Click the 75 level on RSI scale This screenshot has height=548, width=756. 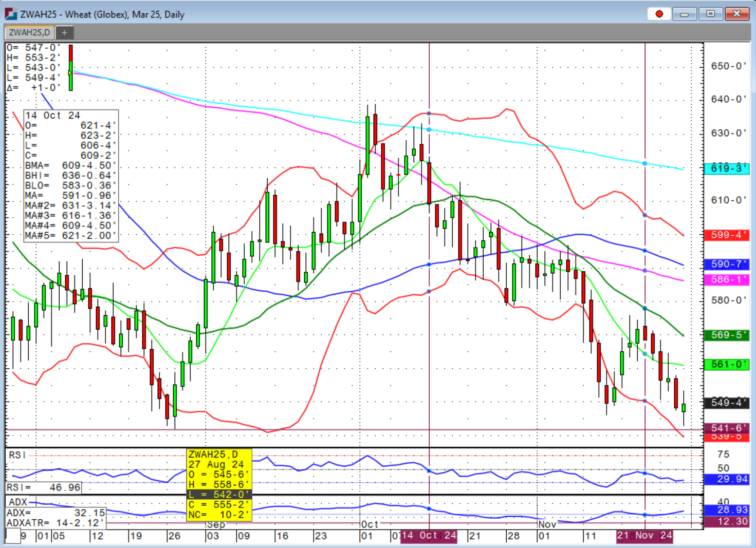tap(724, 455)
